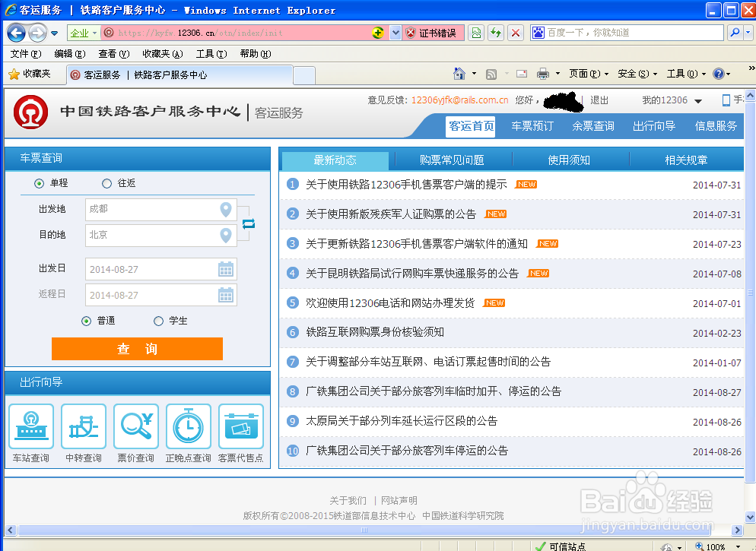
Task: Open 客票代售点 ticket agency lookup
Action: [x=241, y=427]
